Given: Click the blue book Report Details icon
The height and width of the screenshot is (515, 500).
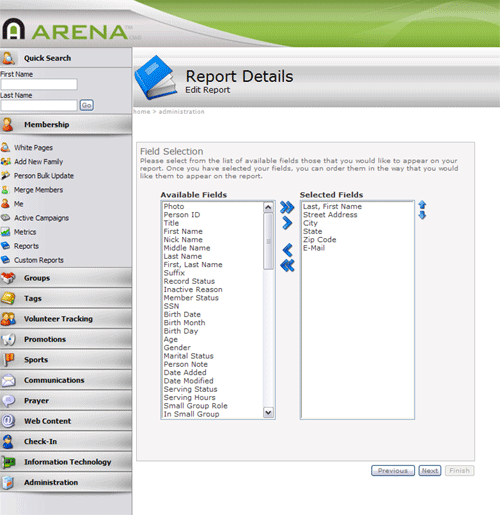Looking at the screenshot, I should point(156,78).
